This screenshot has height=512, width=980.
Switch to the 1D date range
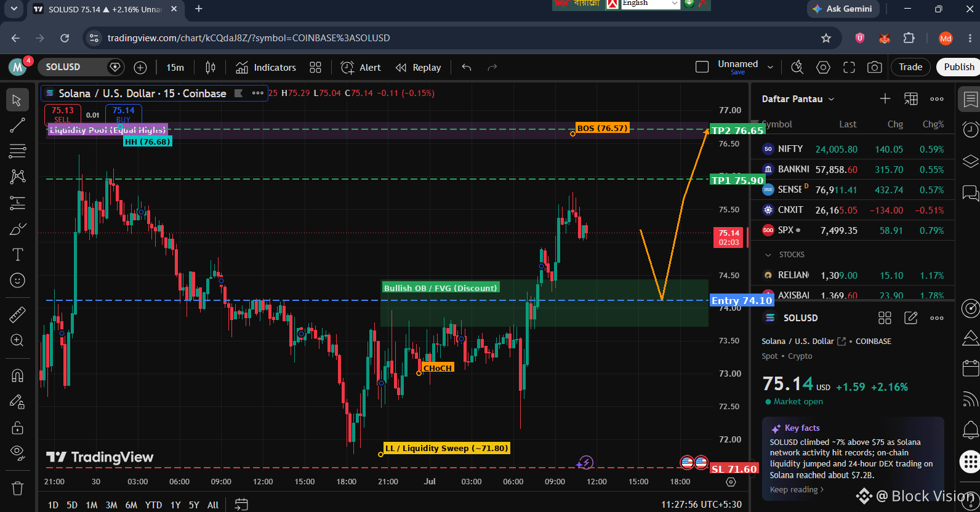pyautogui.click(x=53, y=505)
